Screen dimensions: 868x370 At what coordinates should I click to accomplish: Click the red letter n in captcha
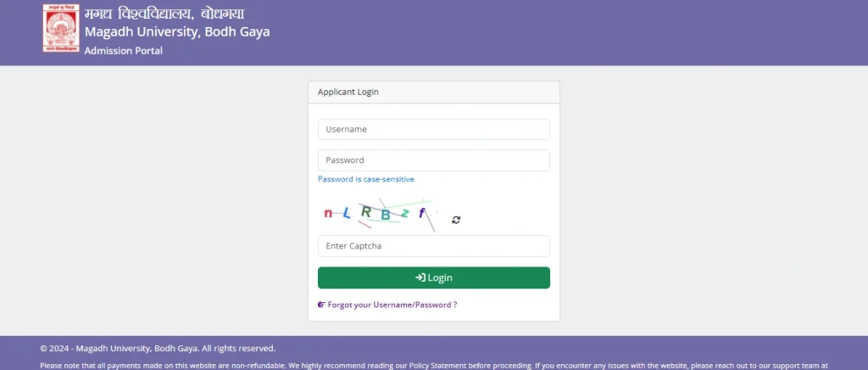pos(328,214)
